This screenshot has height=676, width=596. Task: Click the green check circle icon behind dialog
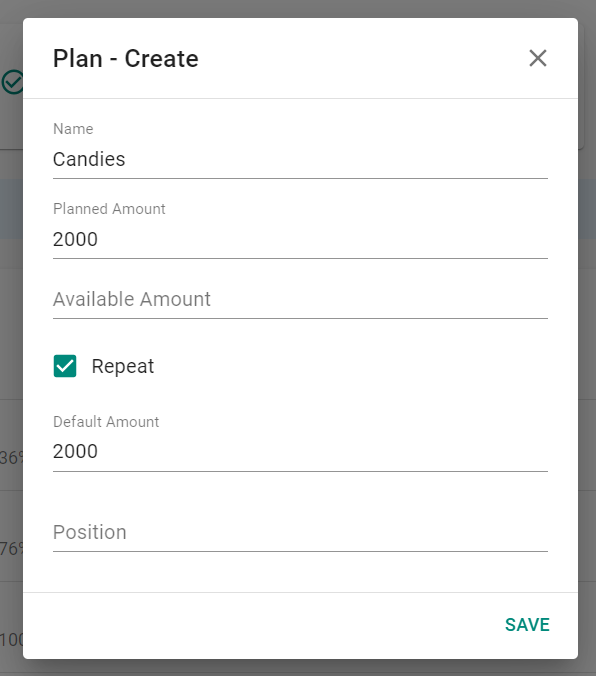(12, 82)
